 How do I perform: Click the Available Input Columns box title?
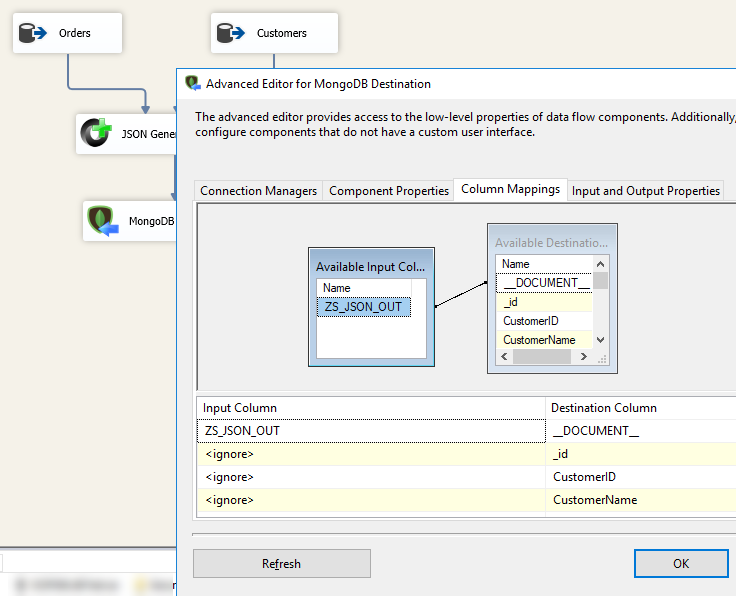coord(370,267)
